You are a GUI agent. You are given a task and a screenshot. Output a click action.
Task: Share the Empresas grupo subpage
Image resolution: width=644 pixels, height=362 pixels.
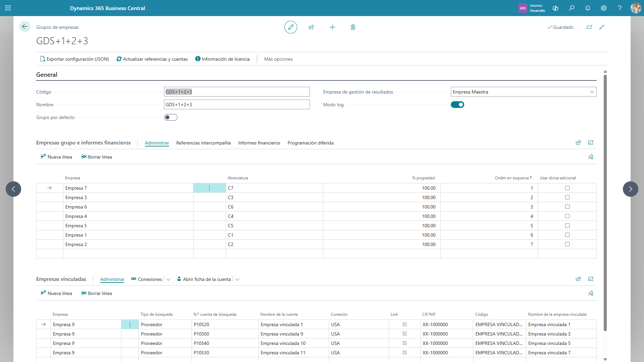tap(578, 142)
